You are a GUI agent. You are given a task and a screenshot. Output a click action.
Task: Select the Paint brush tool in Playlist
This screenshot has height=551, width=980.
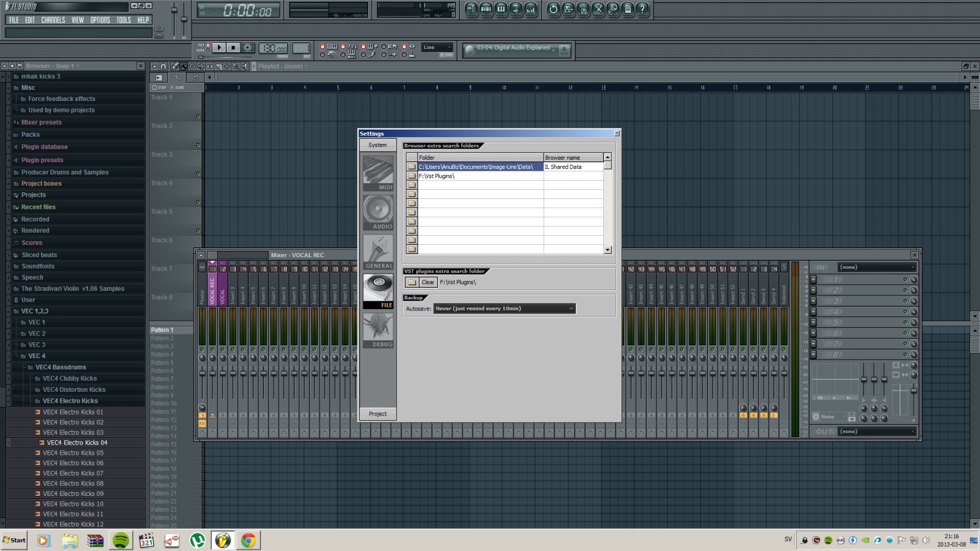184,66
